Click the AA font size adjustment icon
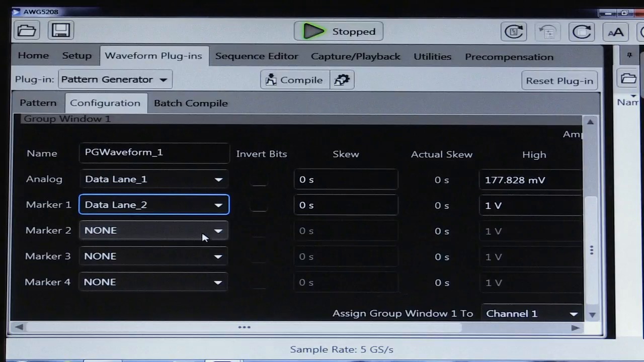The width and height of the screenshot is (644, 362). tap(616, 32)
